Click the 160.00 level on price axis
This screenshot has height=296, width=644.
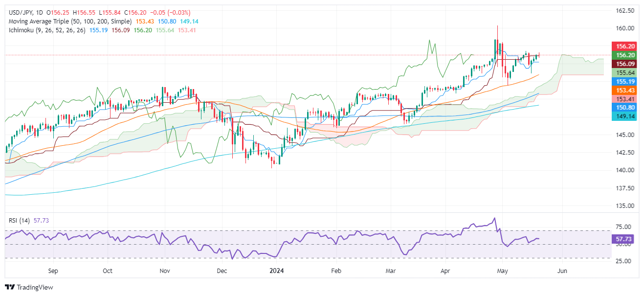pos(625,28)
